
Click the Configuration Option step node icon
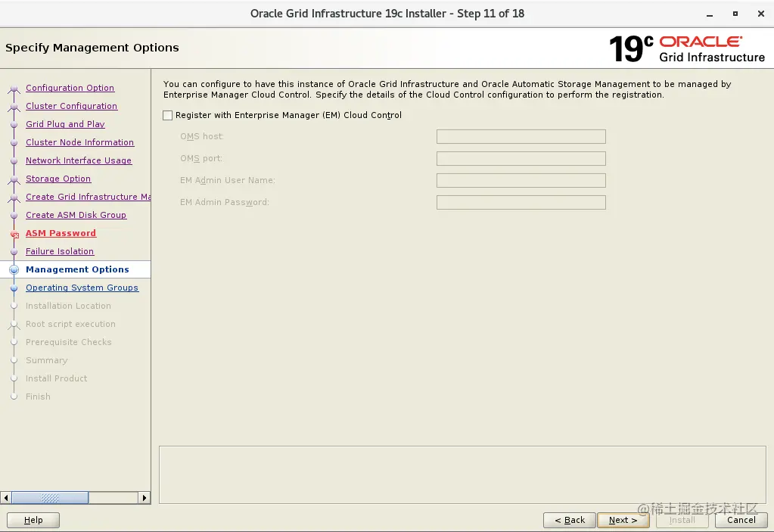click(14, 89)
